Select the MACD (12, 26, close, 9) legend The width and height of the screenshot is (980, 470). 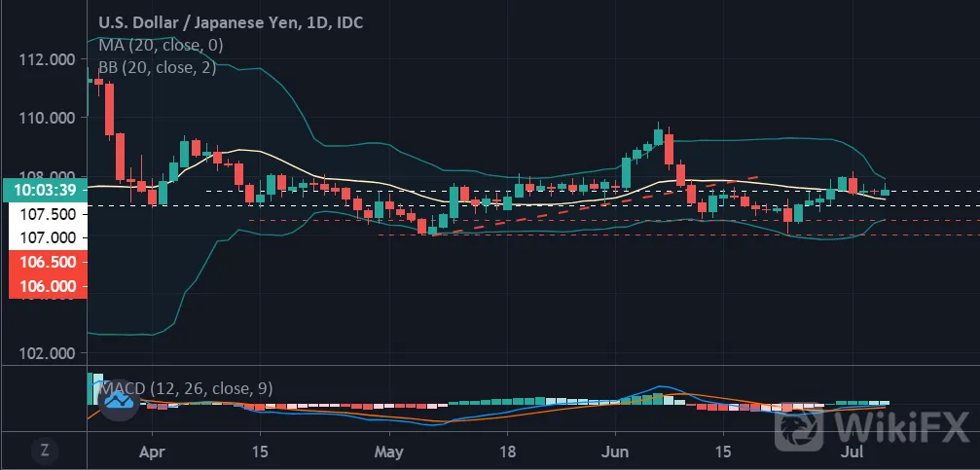185,389
